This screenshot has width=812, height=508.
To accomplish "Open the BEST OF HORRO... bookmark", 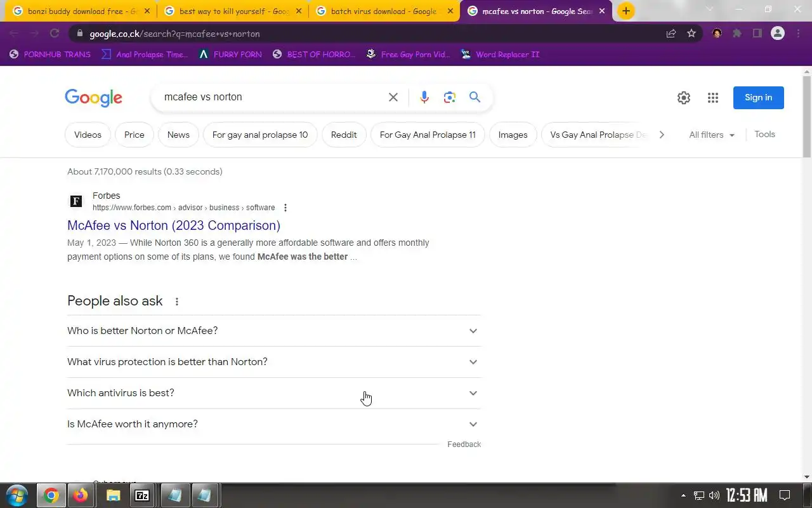I will pos(313,55).
